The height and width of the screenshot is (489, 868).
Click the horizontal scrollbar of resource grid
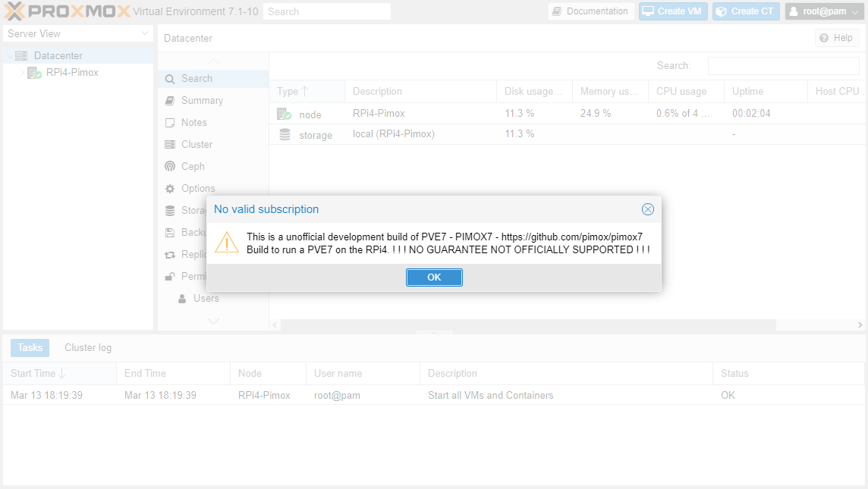click(529, 324)
